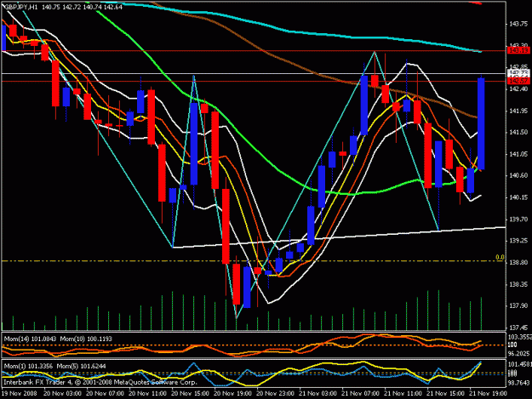The width and height of the screenshot is (532, 399).
Task: Select the 141.05 price axis value
Action: (518, 154)
